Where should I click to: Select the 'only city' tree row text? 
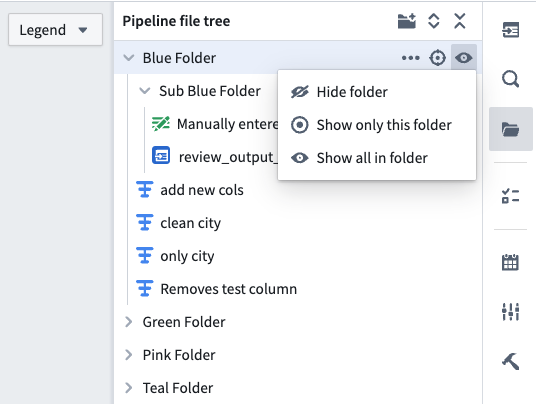click(187, 256)
